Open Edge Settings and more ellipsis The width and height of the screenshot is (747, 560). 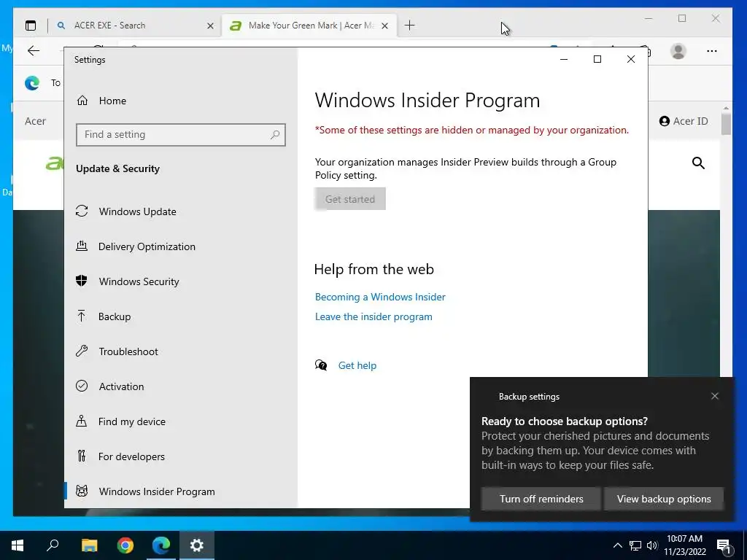click(712, 51)
